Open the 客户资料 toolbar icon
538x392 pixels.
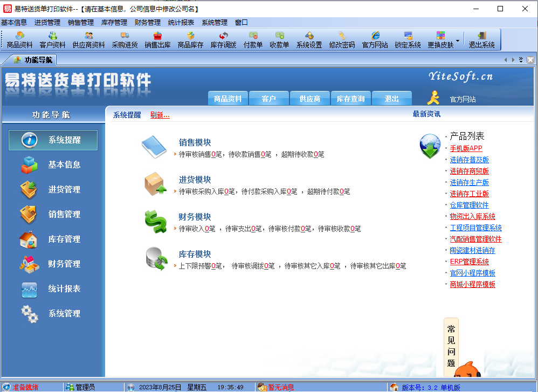(53, 39)
